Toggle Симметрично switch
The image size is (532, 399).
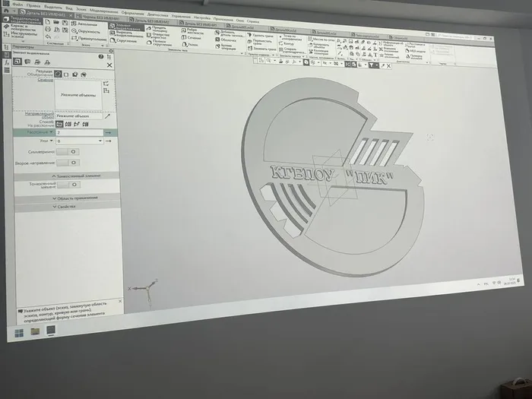pyautogui.click(x=68, y=152)
